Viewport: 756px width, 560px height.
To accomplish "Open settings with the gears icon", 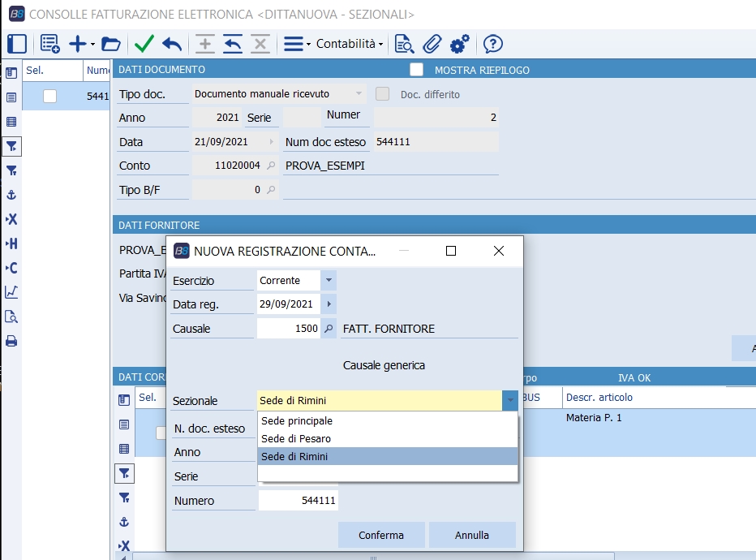I will pos(460,44).
